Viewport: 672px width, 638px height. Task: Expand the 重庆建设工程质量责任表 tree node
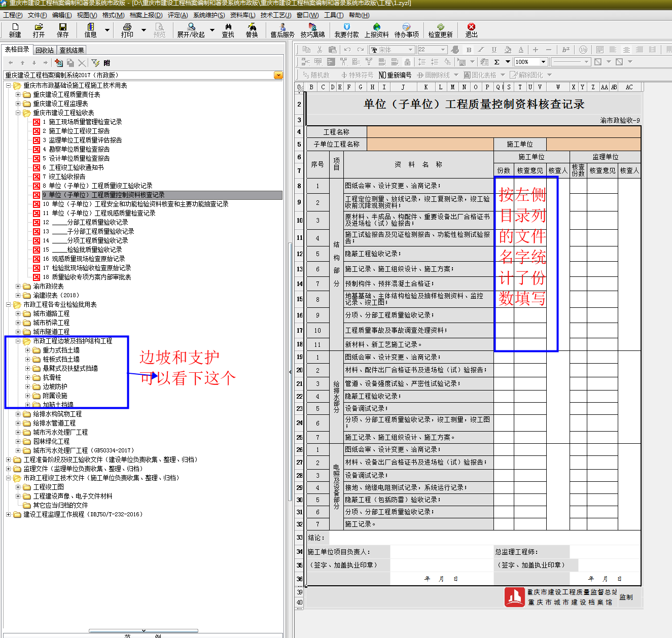18,94
